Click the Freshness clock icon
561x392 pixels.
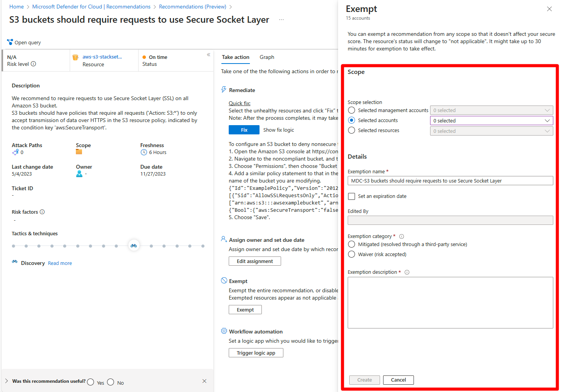tap(144, 152)
